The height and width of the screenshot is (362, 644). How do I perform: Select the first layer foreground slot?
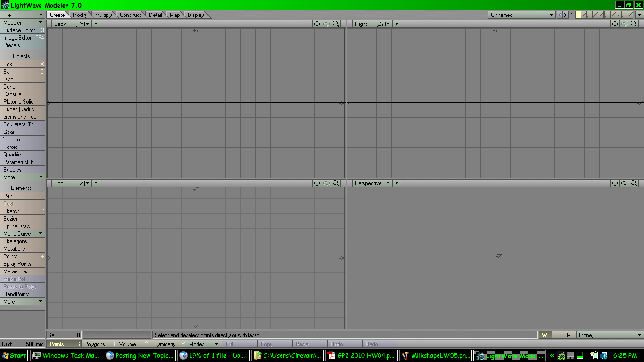coord(578,15)
